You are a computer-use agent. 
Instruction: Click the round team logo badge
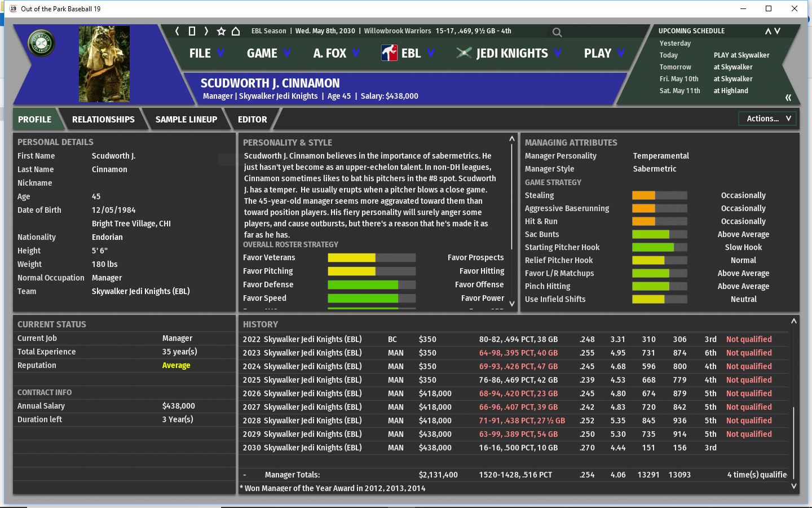click(41, 43)
